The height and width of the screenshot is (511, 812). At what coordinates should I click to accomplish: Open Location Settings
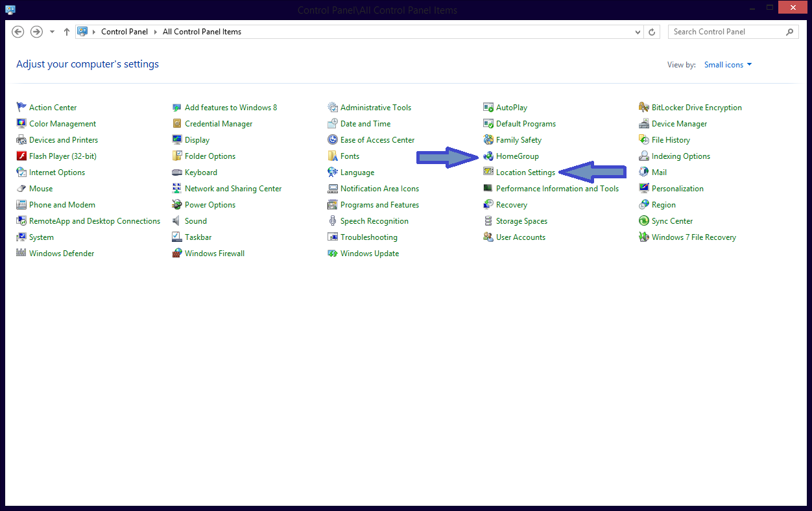click(x=525, y=172)
